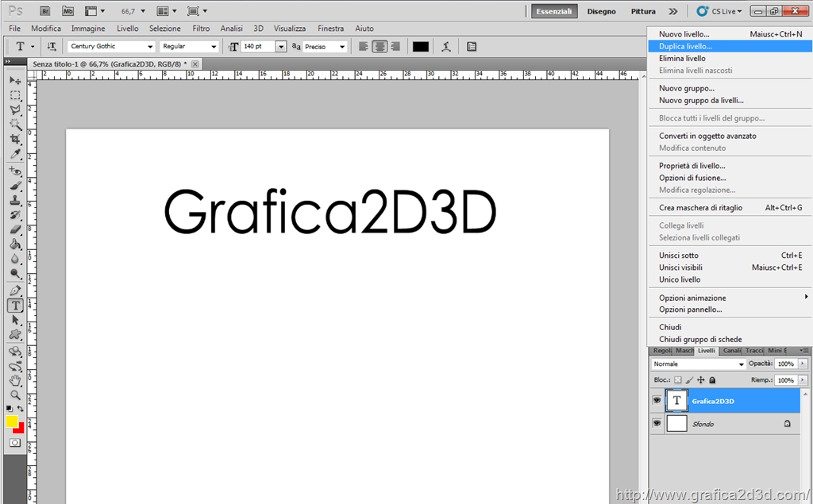Align text right
The image size is (813, 504).
(395, 47)
